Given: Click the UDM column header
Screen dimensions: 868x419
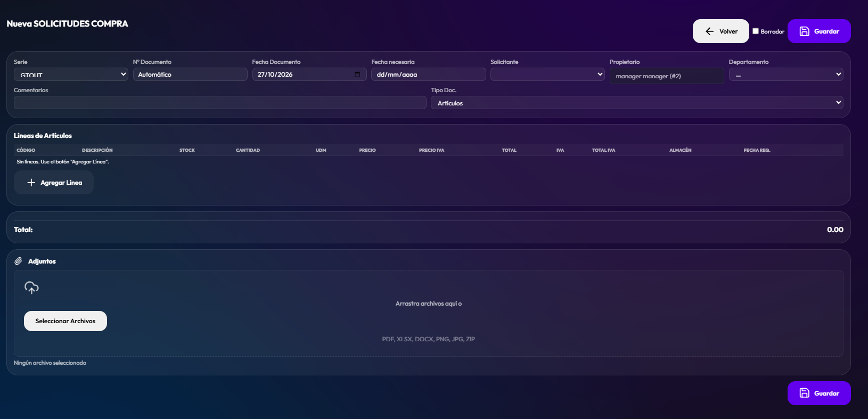Looking at the screenshot, I should click(x=321, y=150).
